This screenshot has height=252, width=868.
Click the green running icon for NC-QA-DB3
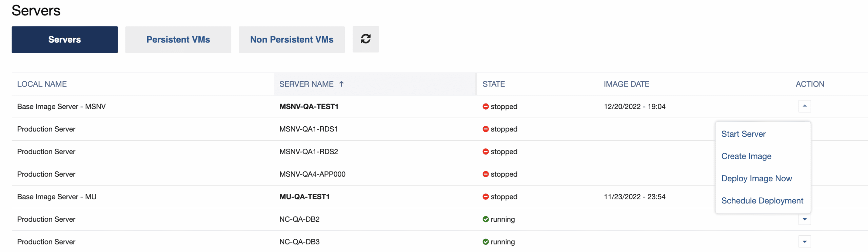[486, 242]
